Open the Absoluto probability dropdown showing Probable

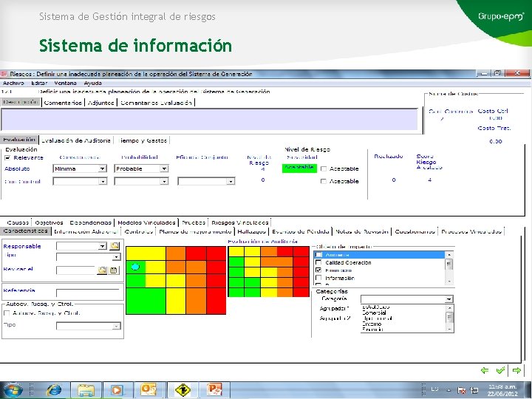pos(164,168)
